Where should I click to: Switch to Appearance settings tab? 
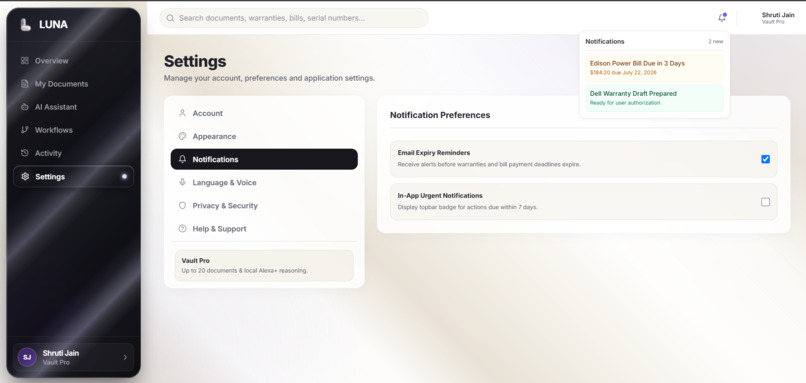[264, 136]
